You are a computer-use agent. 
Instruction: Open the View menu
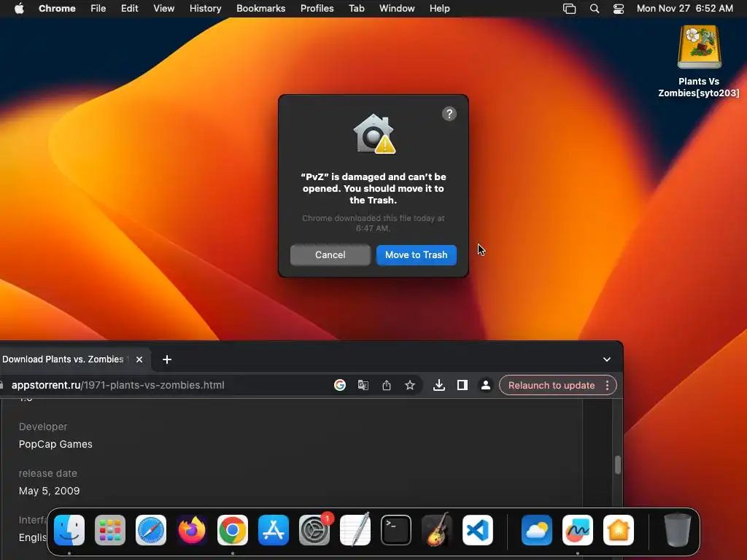(x=163, y=9)
